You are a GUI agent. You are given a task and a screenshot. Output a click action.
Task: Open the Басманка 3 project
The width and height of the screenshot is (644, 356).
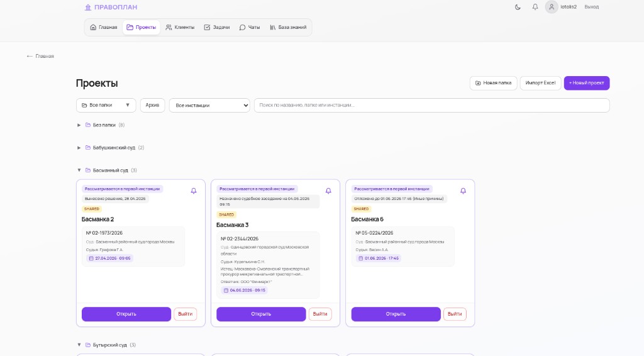[x=261, y=314]
